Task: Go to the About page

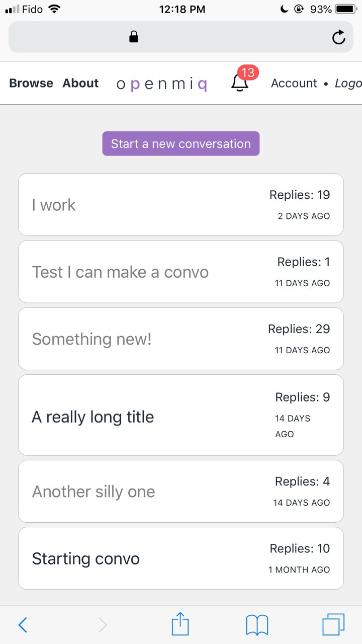Action: click(80, 83)
